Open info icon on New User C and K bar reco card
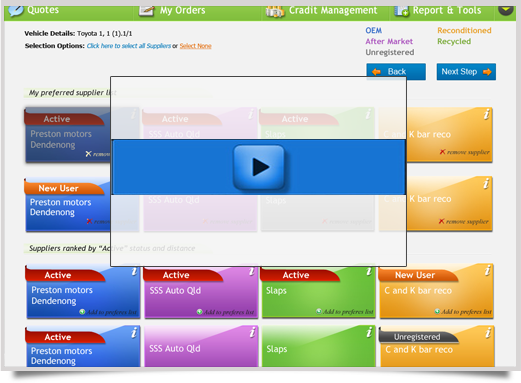 [x=487, y=270]
